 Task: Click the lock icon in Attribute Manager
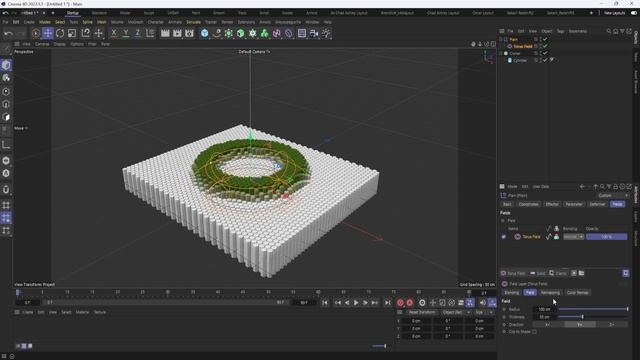click(616, 187)
